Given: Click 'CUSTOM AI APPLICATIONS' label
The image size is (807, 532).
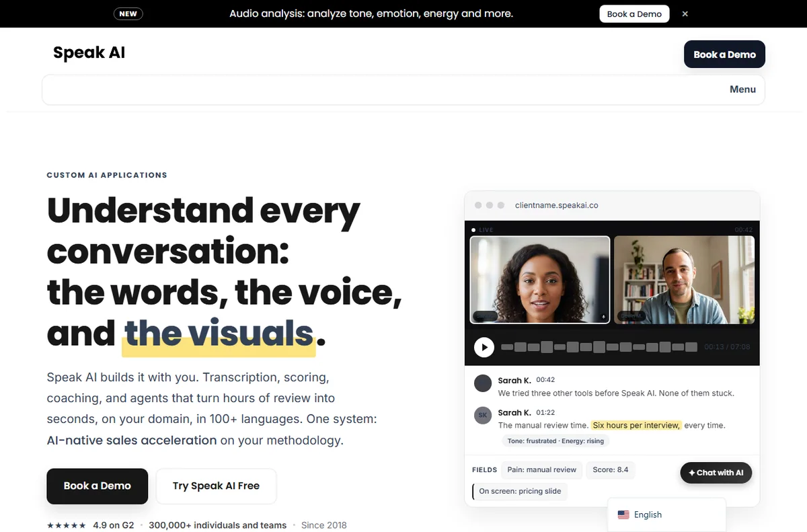Looking at the screenshot, I should tap(107, 175).
